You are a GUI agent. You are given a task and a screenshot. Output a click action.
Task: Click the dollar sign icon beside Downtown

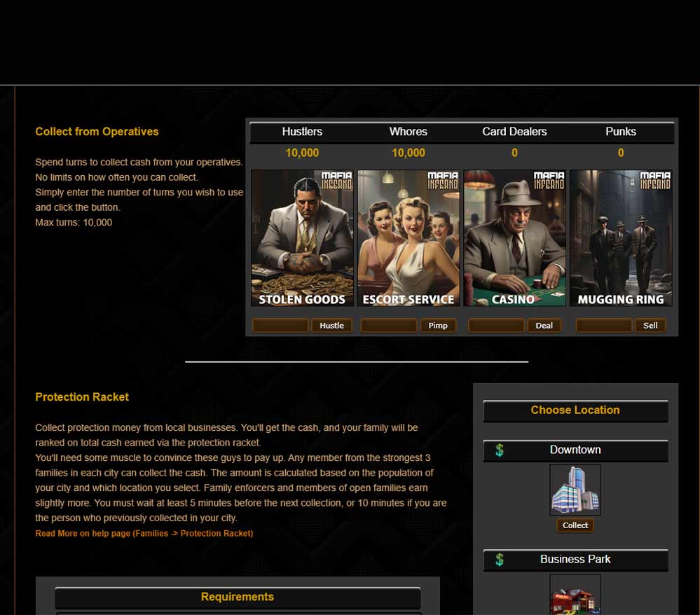[500, 450]
